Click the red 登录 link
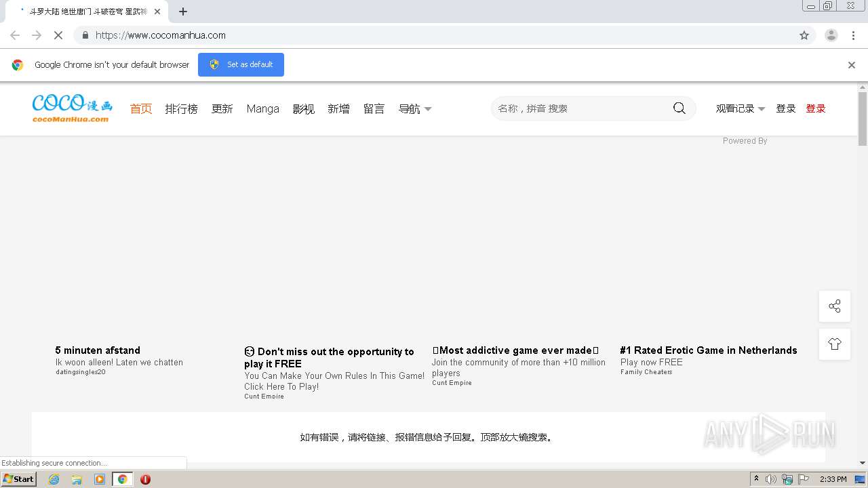The width and height of the screenshot is (868, 488). click(x=816, y=108)
